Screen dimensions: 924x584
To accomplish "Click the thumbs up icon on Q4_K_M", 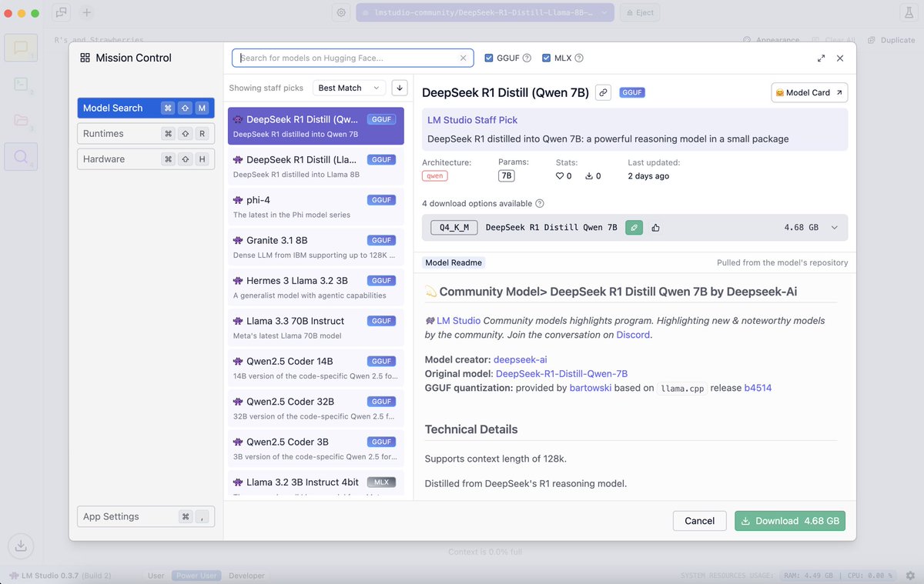I will click(x=656, y=228).
